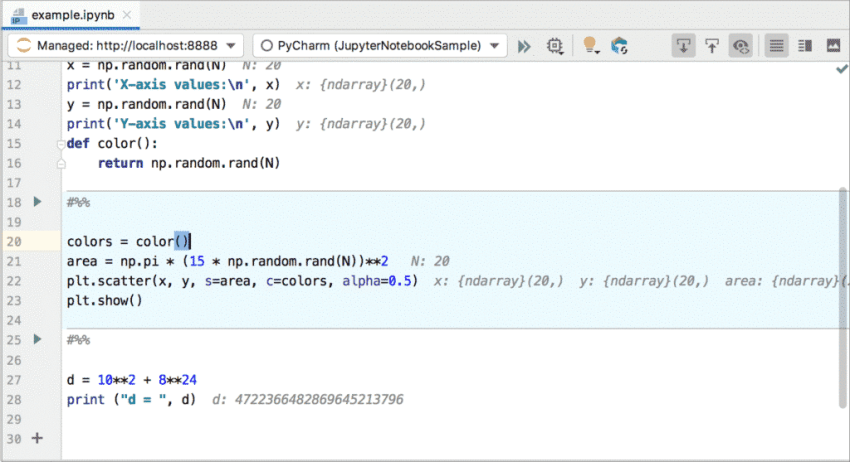Run all cells with double-arrow icon
Image resolution: width=850 pixels, height=462 pixels.
coord(524,46)
